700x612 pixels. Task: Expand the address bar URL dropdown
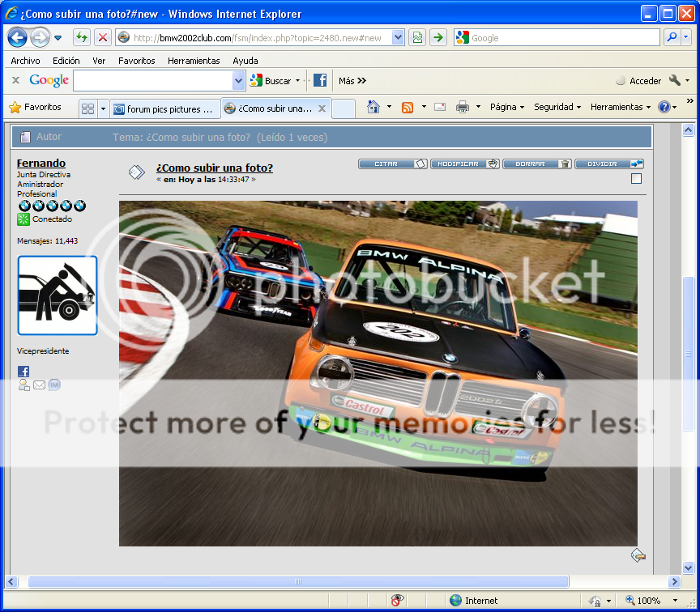[x=398, y=37]
